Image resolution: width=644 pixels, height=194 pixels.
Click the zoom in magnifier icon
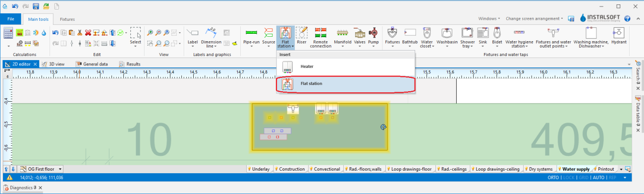150,33
